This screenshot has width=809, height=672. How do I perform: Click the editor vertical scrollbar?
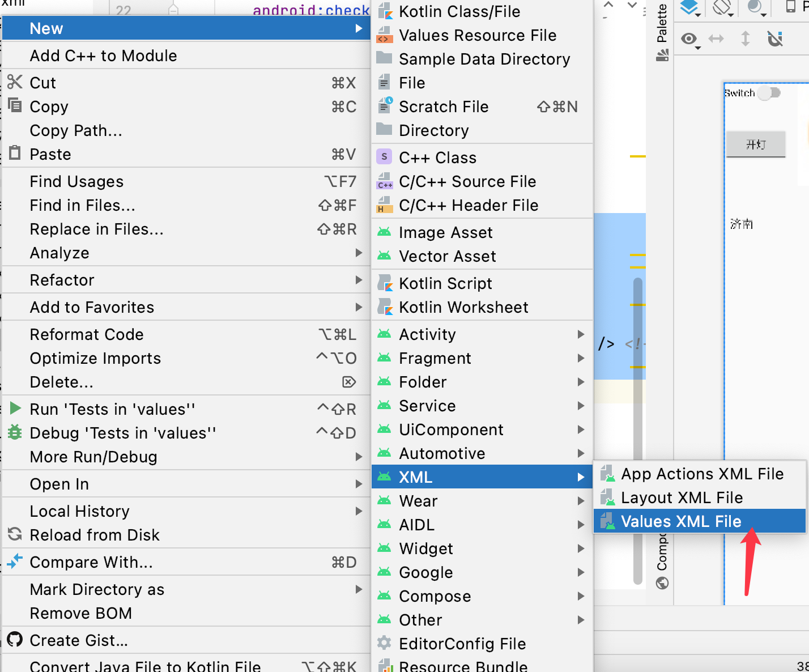pos(638,431)
